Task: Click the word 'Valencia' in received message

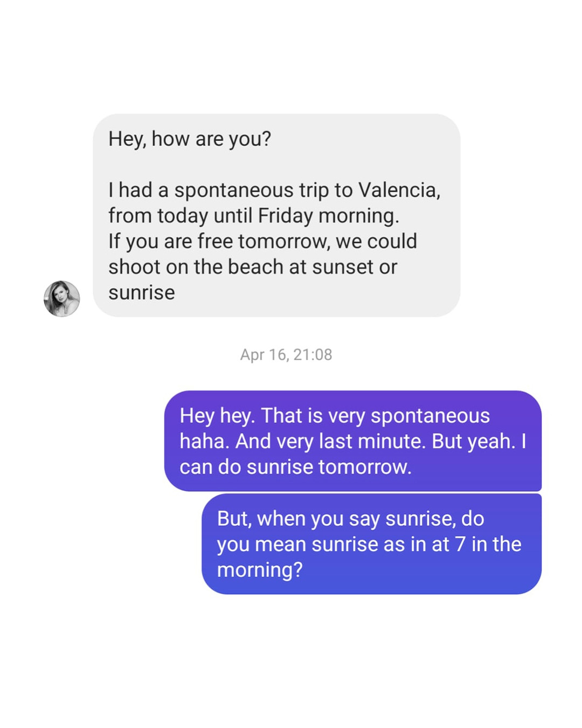Action: tap(399, 190)
